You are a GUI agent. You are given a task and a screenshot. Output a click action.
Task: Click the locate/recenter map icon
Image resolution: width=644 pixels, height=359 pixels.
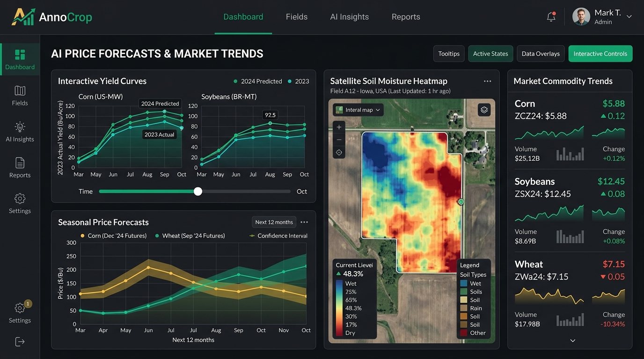339,152
